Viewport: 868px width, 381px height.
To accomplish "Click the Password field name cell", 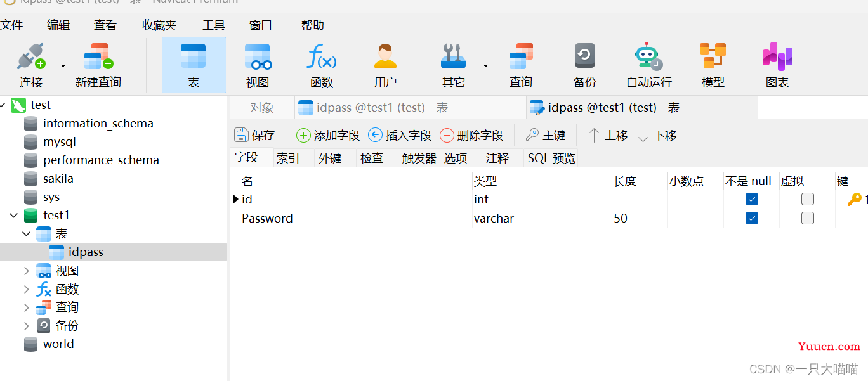I will pos(356,218).
